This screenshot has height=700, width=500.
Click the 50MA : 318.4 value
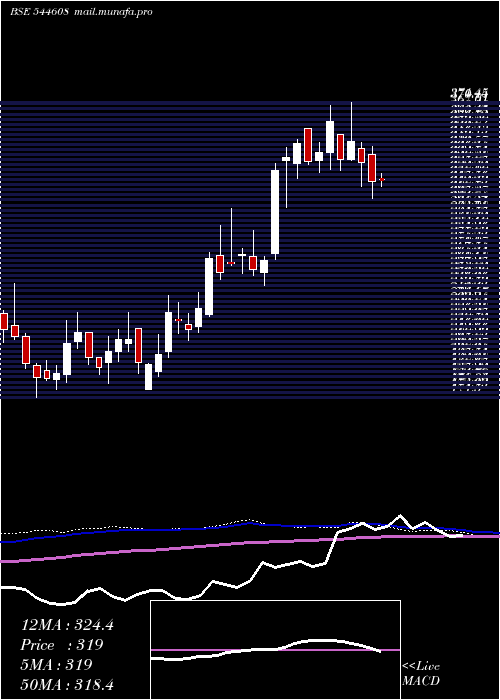[x=67, y=684]
